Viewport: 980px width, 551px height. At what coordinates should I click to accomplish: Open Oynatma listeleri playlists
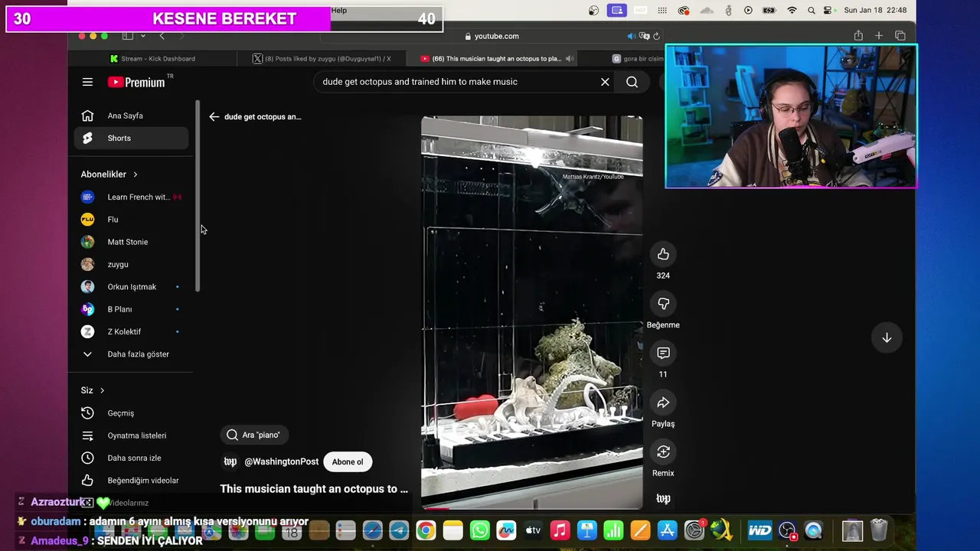[x=131, y=435]
